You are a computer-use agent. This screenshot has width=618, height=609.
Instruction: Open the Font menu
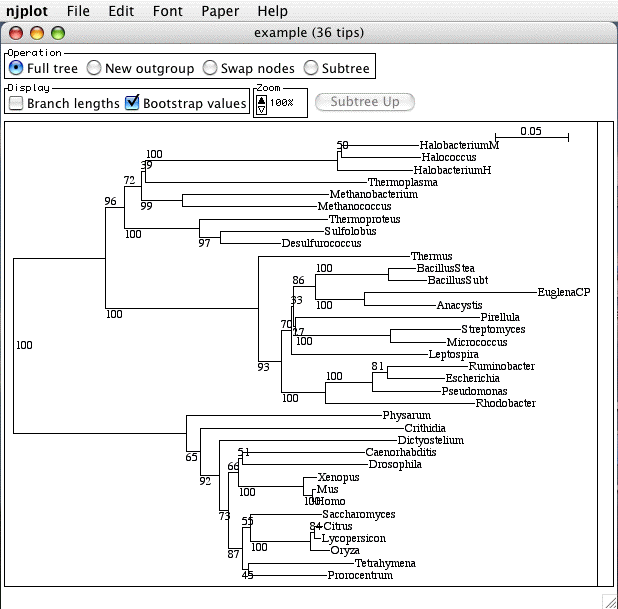click(x=168, y=11)
